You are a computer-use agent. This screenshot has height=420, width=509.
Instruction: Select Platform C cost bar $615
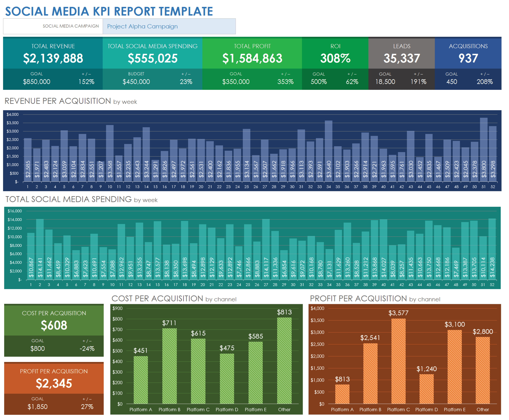(198, 371)
